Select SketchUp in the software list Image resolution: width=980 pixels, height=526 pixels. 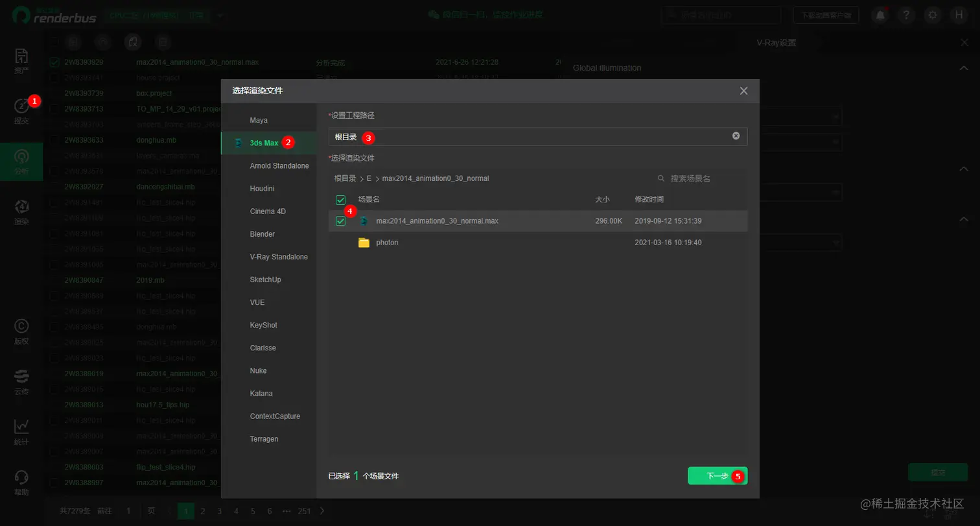pyautogui.click(x=268, y=280)
